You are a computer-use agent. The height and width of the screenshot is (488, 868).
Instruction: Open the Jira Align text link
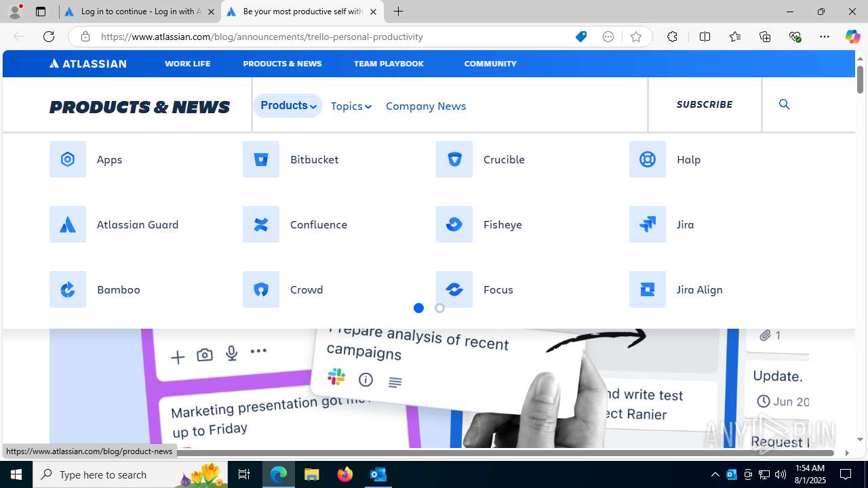[700, 289]
